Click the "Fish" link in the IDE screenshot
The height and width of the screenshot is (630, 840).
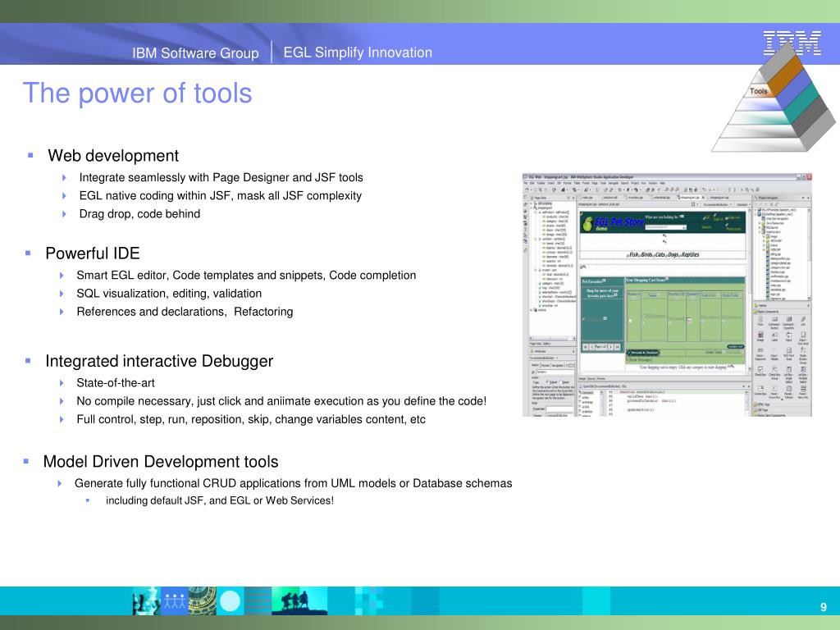(x=634, y=255)
